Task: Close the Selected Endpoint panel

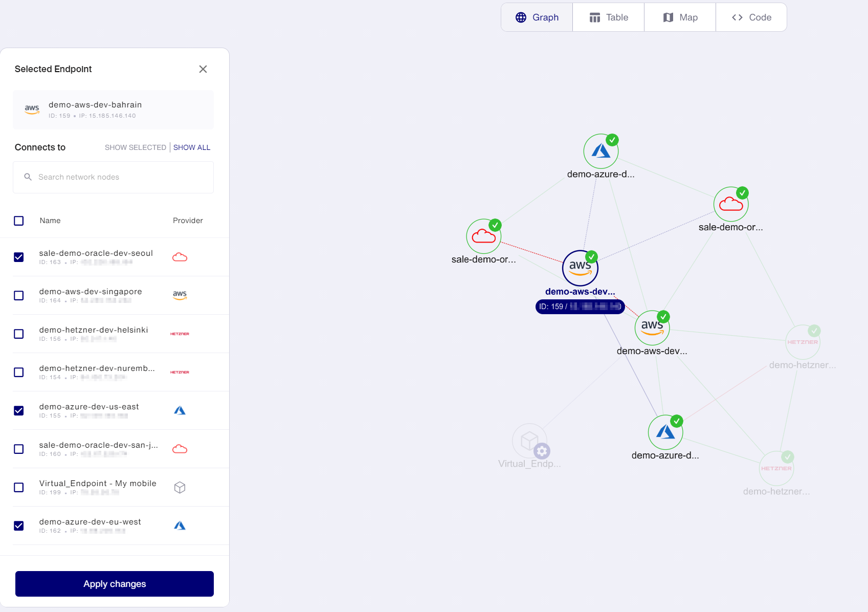Action: [203, 69]
